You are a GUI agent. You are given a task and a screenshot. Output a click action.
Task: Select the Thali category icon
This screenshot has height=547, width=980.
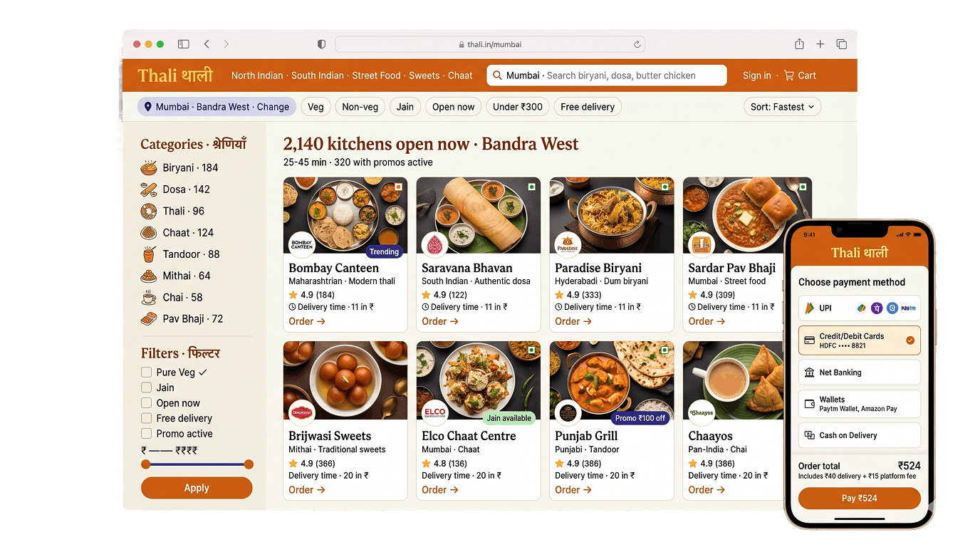pyautogui.click(x=149, y=211)
